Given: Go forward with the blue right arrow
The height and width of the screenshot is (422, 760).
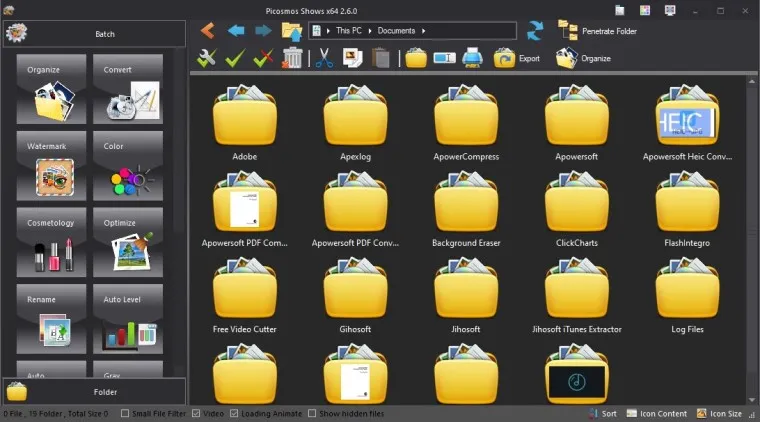Looking at the screenshot, I should tap(264, 31).
